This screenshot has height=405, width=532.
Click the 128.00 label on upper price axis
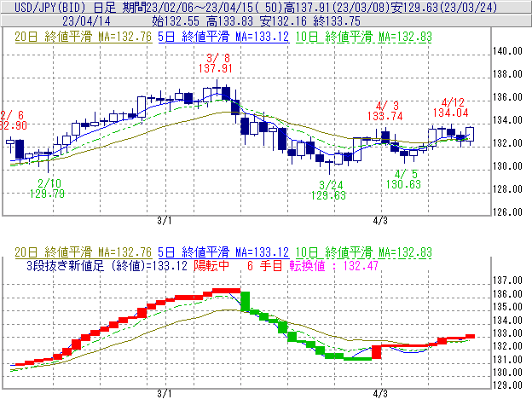(x=507, y=189)
